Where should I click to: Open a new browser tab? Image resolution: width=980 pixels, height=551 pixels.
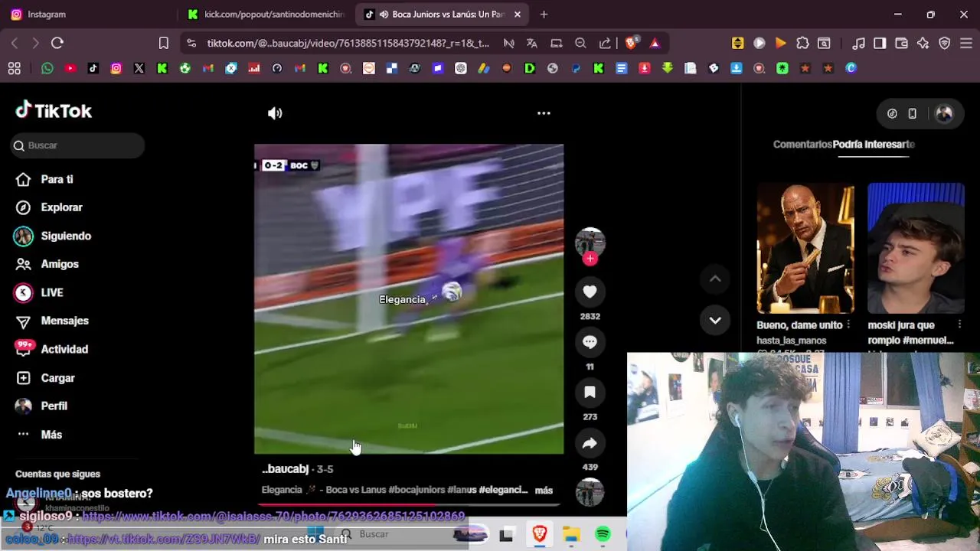click(544, 14)
